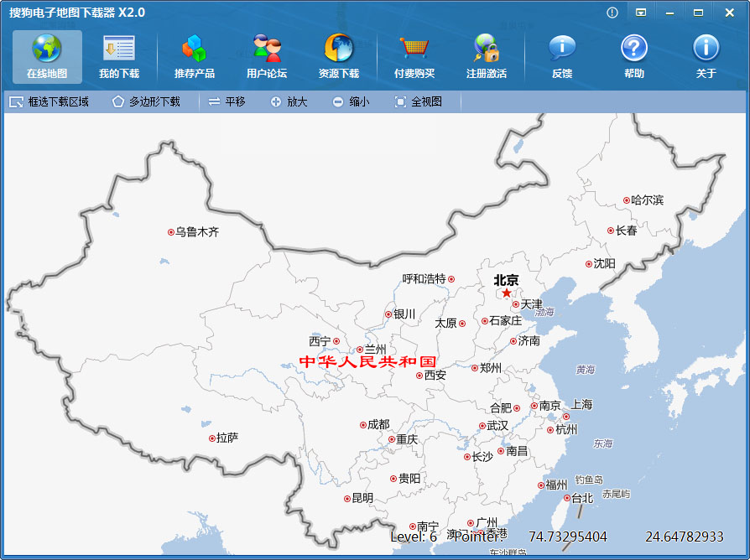Viewport: 750px width, 560px height.
Task: Click the 郑州 city label
Action: point(491,368)
